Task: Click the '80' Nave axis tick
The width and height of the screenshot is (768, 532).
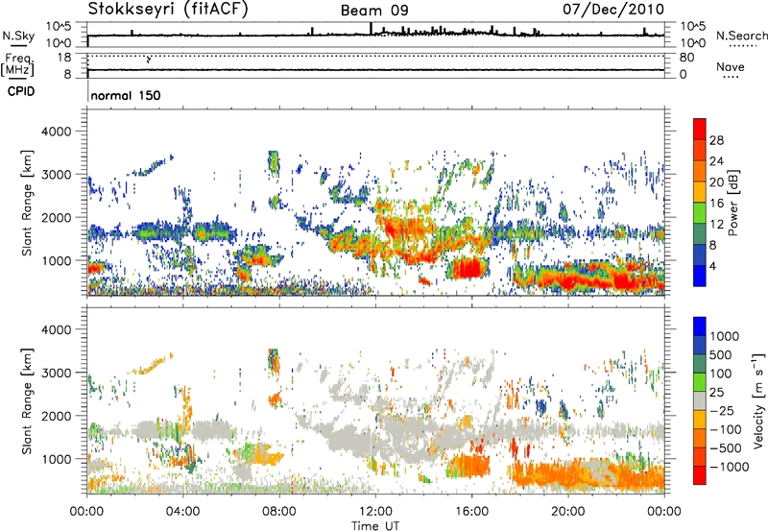Action: tap(686, 58)
